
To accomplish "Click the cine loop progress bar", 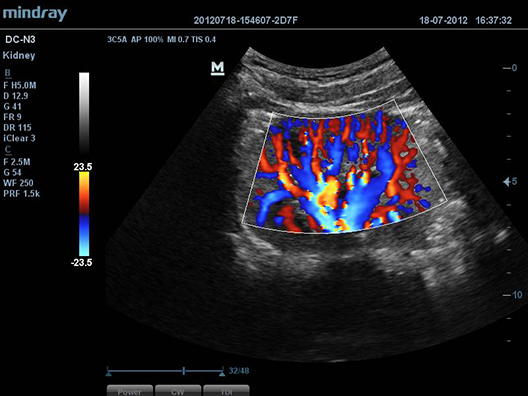I will [165, 371].
